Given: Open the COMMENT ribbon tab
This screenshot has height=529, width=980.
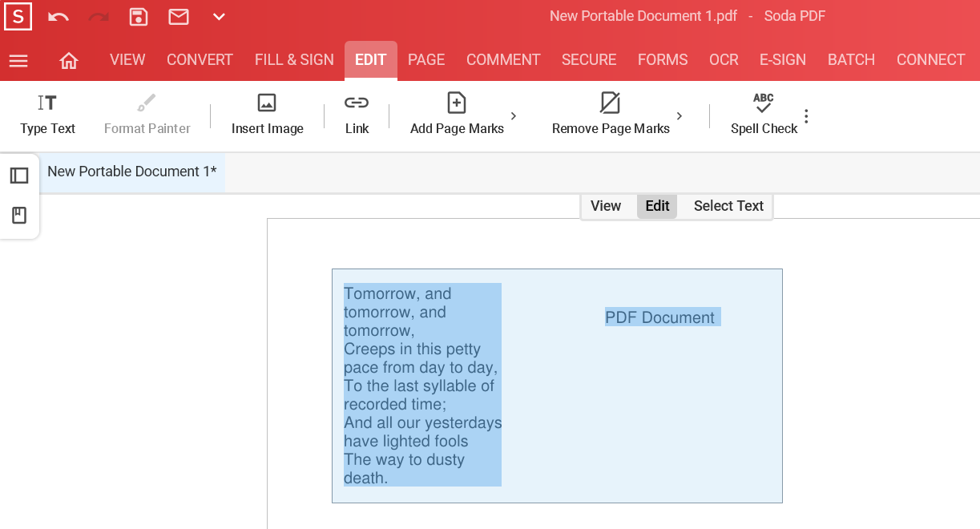Looking at the screenshot, I should tap(503, 60).
